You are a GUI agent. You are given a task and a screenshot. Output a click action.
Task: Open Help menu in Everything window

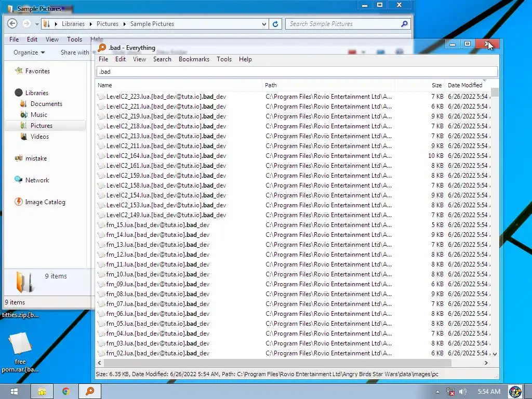(x=245, y=59)
